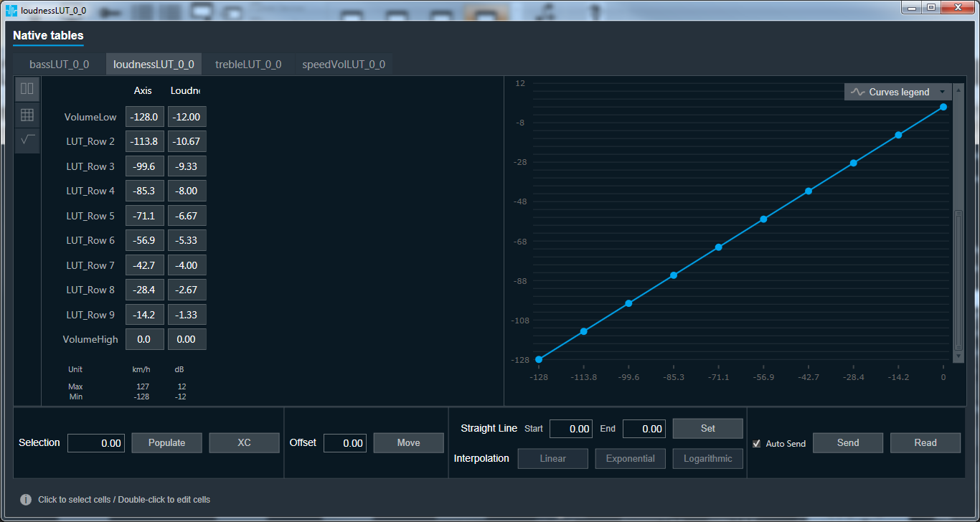This screenshot has height=522, width=980.
Task: Select LUT_Row 6 axis cell -56.9
Action: (145, 241)
